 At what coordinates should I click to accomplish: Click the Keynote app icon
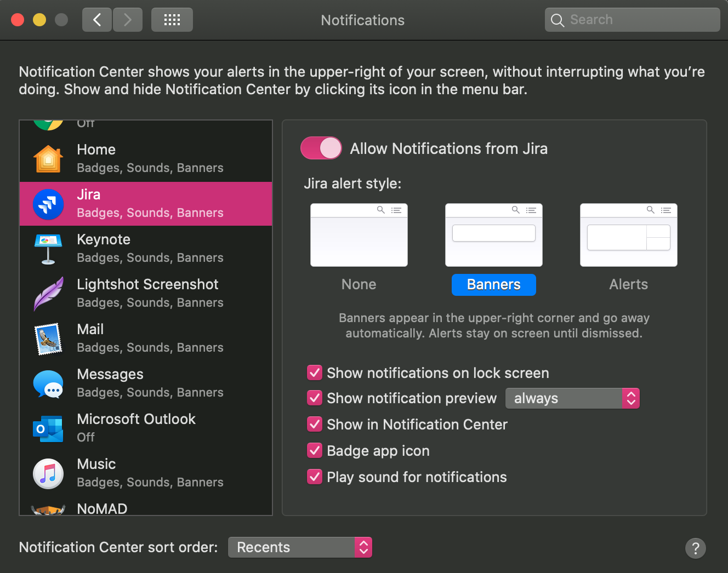coord(48,249)
